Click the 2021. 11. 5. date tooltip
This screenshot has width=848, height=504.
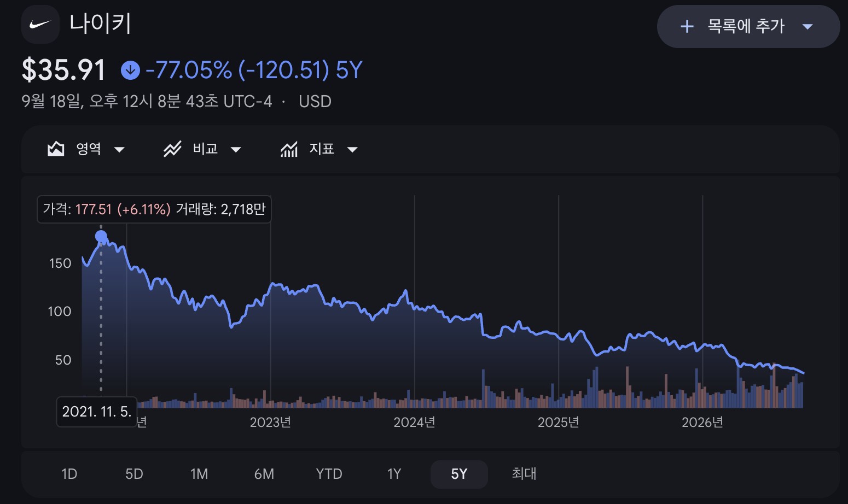[x=97, y=412]
